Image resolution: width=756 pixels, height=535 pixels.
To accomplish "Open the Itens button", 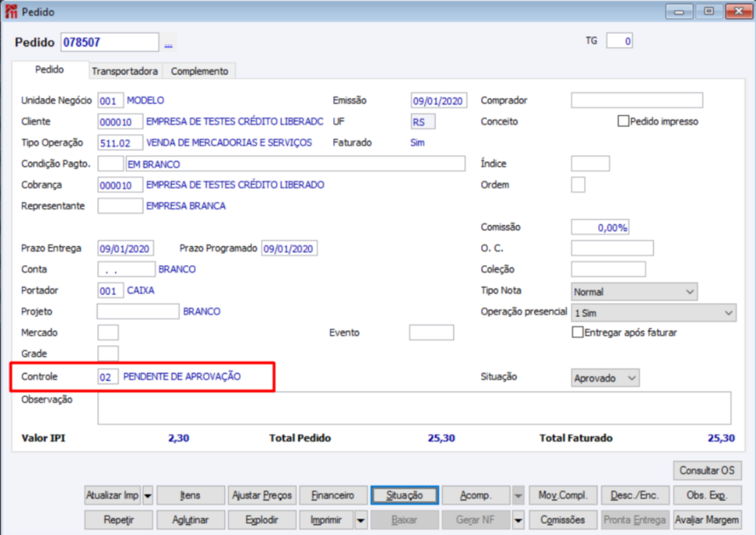I will click(191, 496).
